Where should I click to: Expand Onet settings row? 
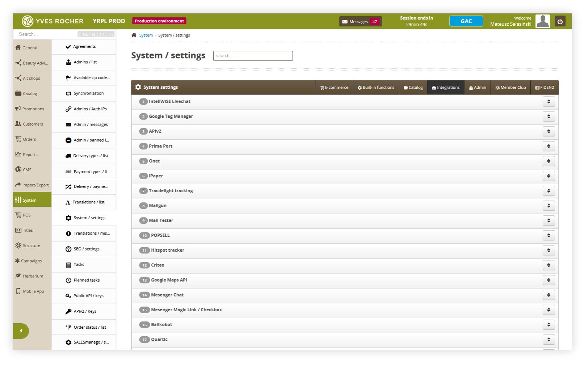click(549, 161)
